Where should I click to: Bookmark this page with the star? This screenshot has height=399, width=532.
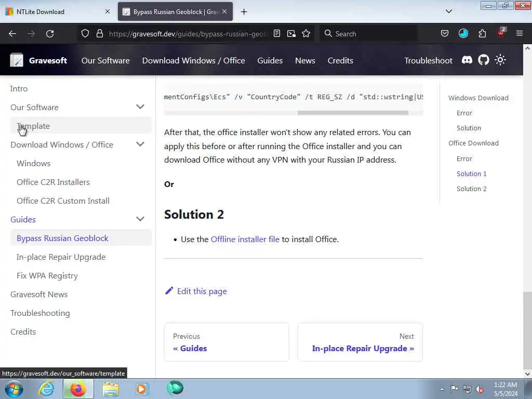tap(306, 33)
